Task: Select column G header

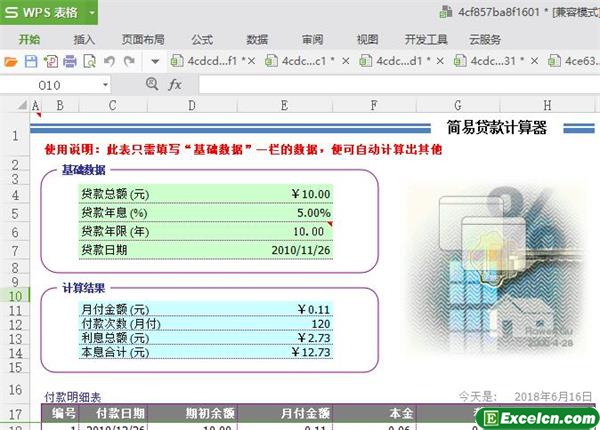Action: 458,105
